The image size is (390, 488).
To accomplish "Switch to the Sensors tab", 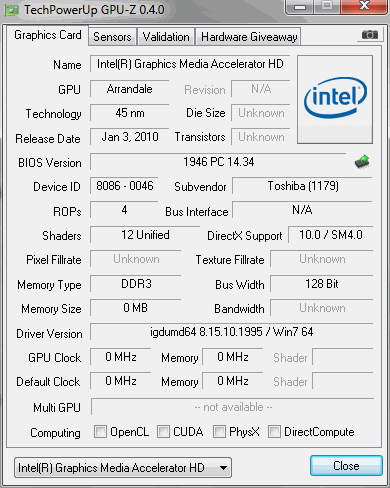I will click(112, 37).
